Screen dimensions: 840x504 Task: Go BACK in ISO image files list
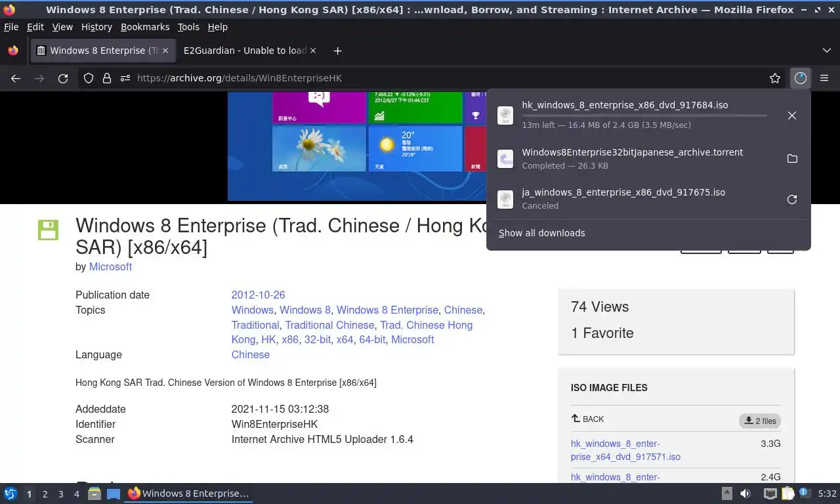click(587, 419)
